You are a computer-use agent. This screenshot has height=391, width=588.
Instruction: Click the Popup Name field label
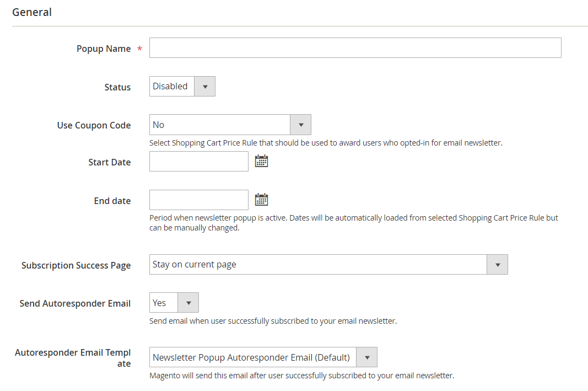tap(104, 49)
